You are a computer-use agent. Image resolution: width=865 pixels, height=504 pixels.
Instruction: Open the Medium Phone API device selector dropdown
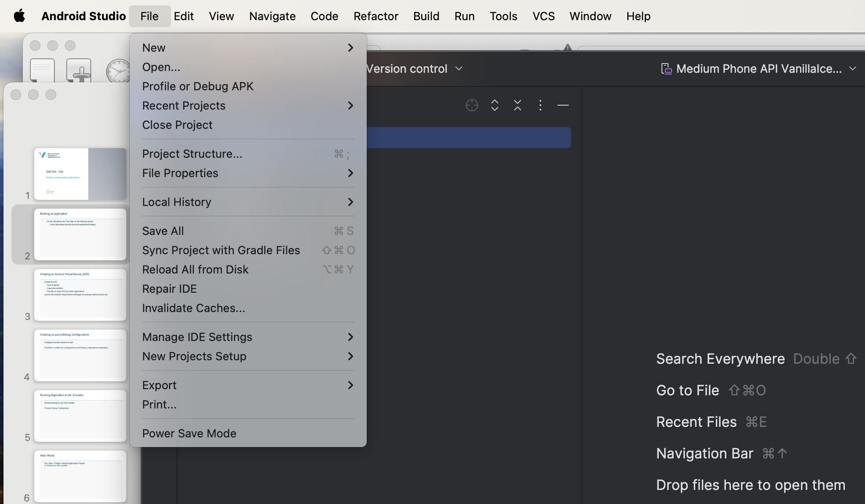(759, 69)
